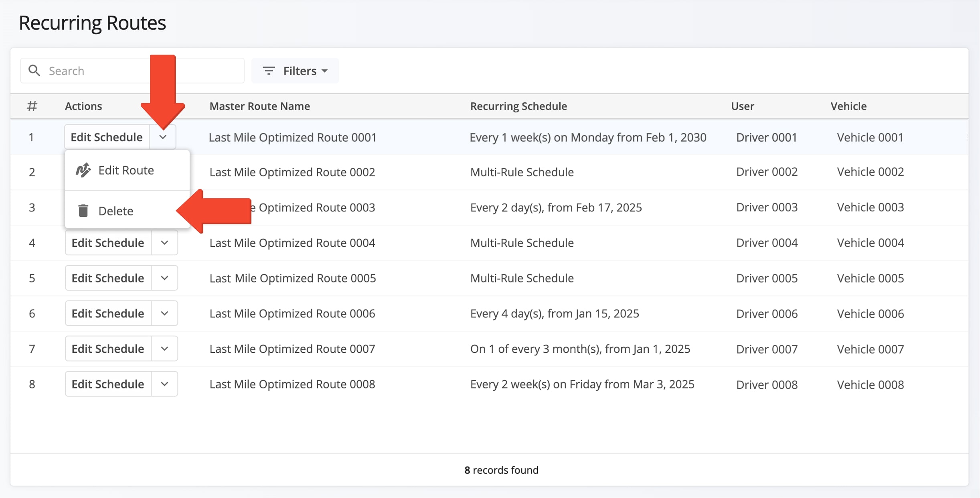980x498 pixels.
Task: Click 'Every 2 week(s) on Friday' schedule
Action: coord(582,384)
